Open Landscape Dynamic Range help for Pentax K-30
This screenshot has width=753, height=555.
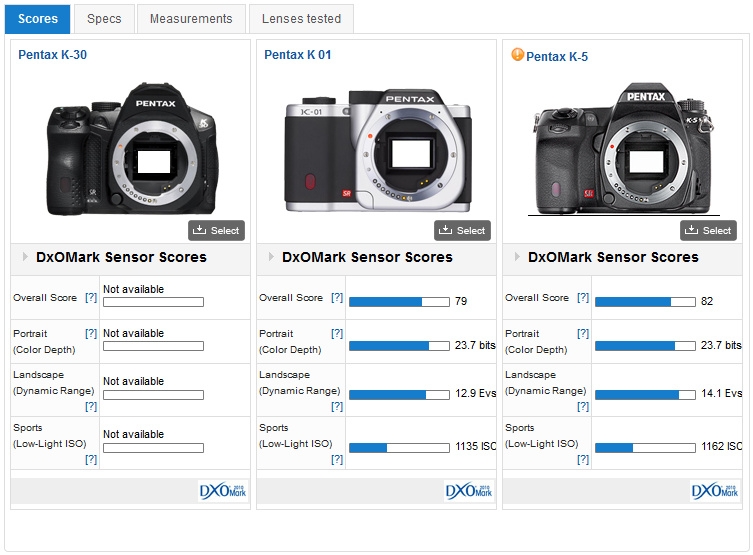coord(91,407)
